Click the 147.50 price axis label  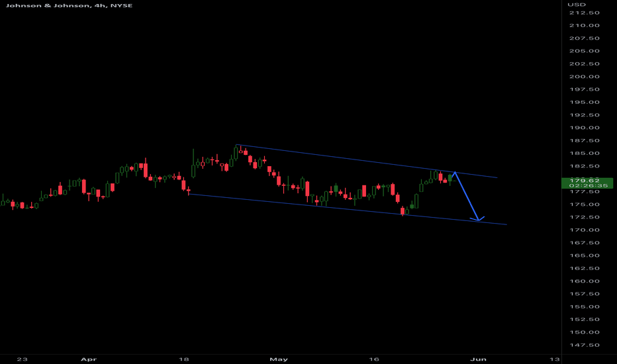point(585,345)
